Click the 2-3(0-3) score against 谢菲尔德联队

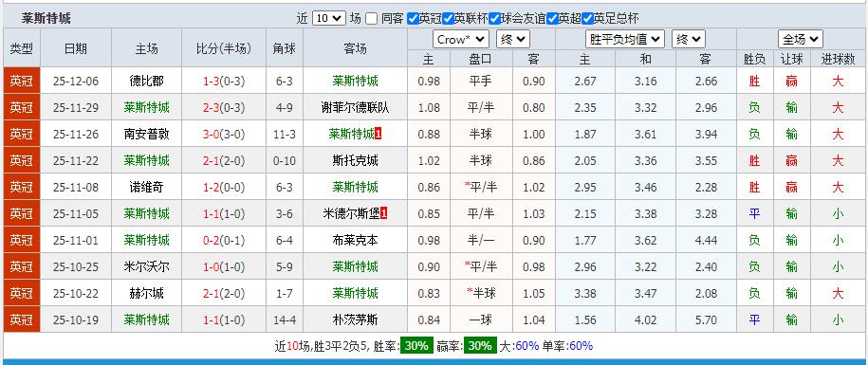pos(224,108)
